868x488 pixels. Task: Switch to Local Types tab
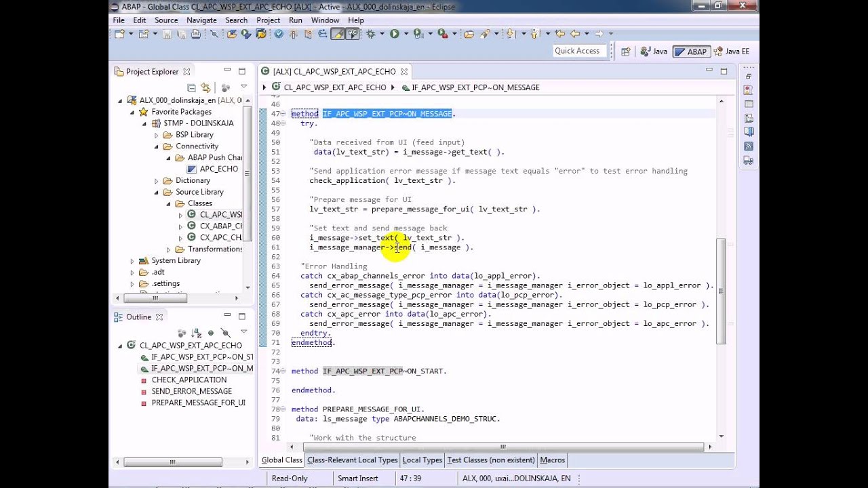[422, 460]
